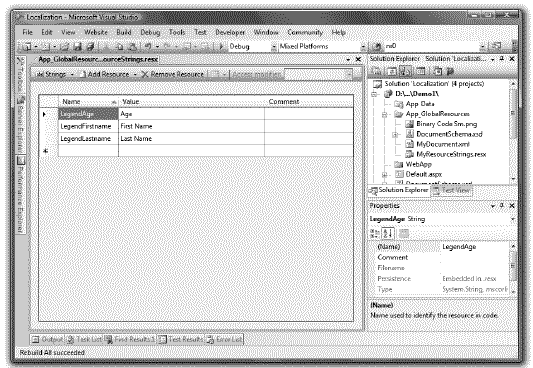Screen dimensions: 533x368
Task: Click the search text box in the toolbar
Action: tap(432, 46)
